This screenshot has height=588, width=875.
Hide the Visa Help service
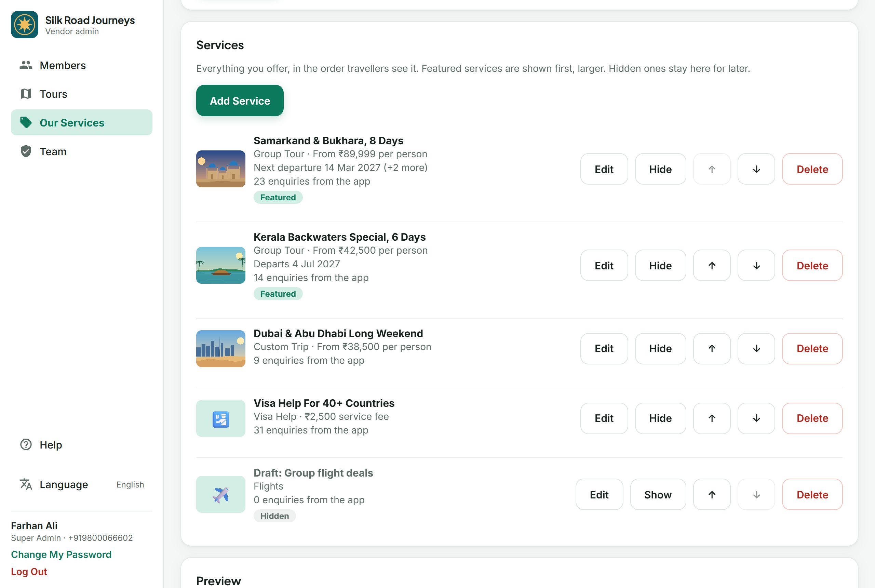pos(660,418)
